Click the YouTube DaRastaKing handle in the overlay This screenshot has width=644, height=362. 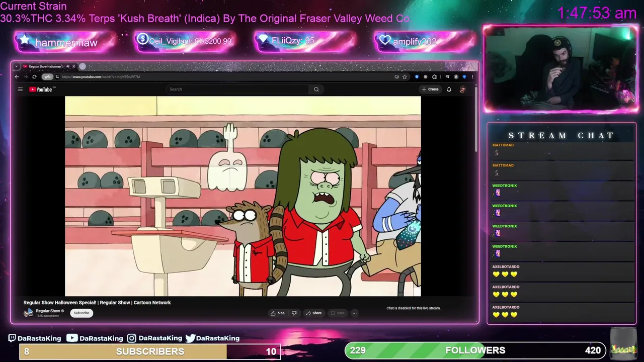point(95,338)
